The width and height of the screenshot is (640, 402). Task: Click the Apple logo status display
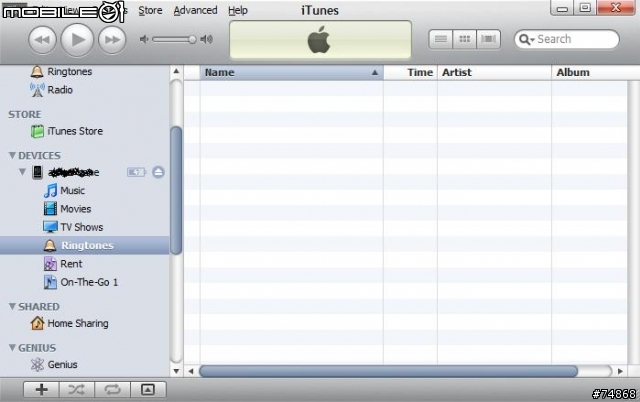click(x=320, y=40)
